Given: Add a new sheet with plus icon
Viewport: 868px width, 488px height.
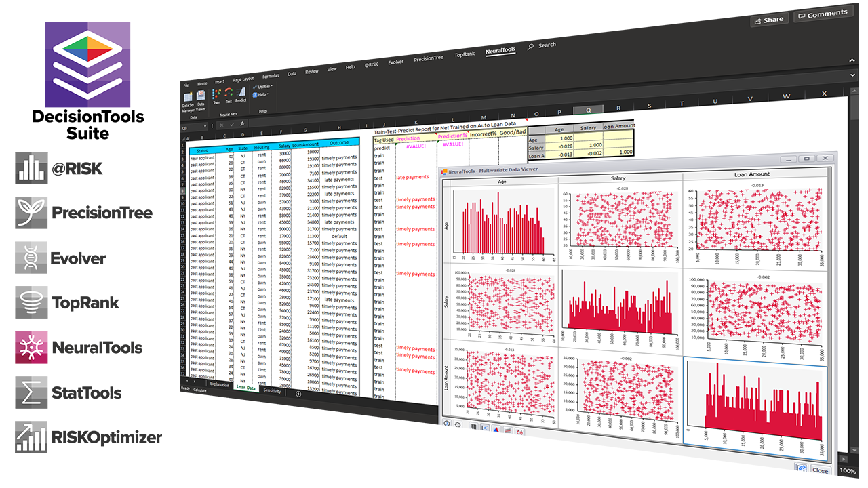Looking at the screenshot, I should point(298,394).
